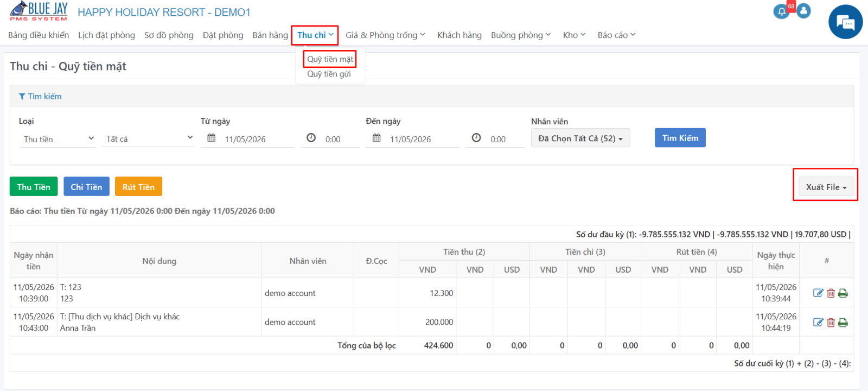The width and height of the screenshot is (868, 391).
Task: Click the Dịch vụ khác Anna Trần content cell
Action: point(159,322)
